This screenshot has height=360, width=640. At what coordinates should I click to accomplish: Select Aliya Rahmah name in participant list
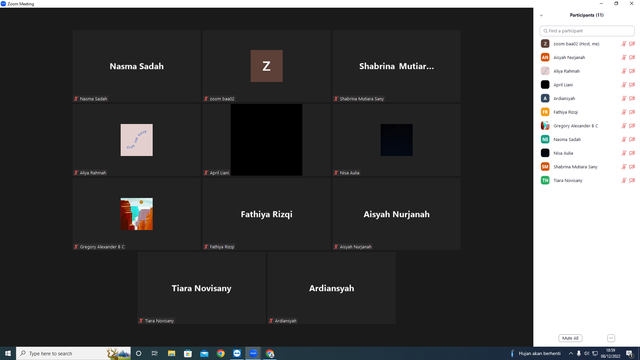567,71
